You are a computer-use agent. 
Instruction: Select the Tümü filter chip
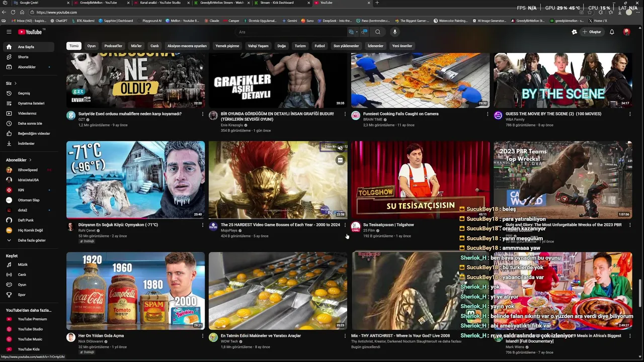coord(74,46)
